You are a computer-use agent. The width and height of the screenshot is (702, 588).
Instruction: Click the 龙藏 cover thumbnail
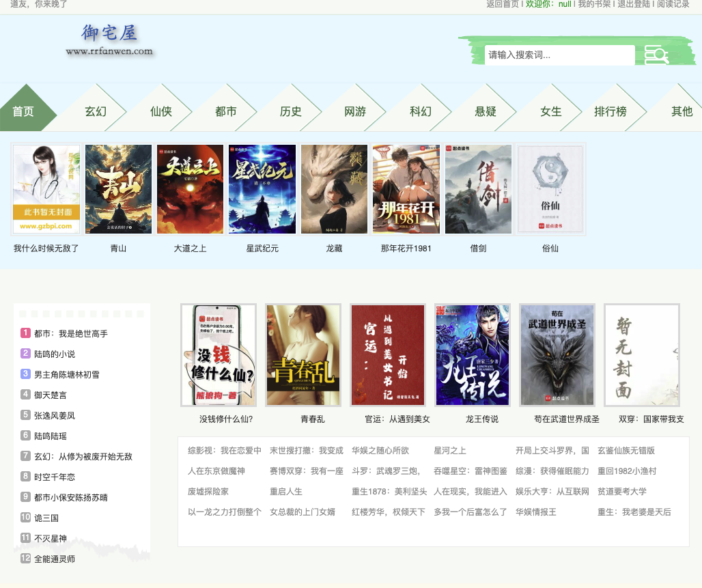334,189
